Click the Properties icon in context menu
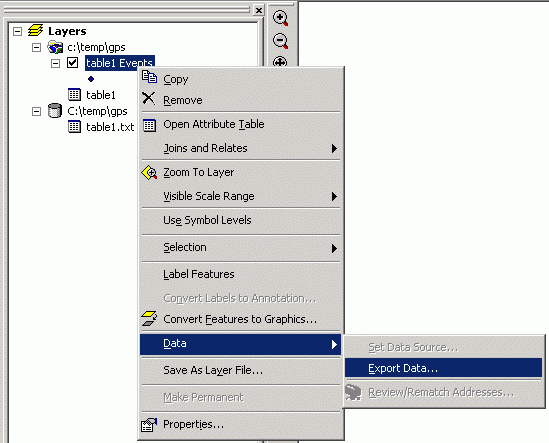Image resolution: width=549 pixels, height=443 pixels. [149, 425]
